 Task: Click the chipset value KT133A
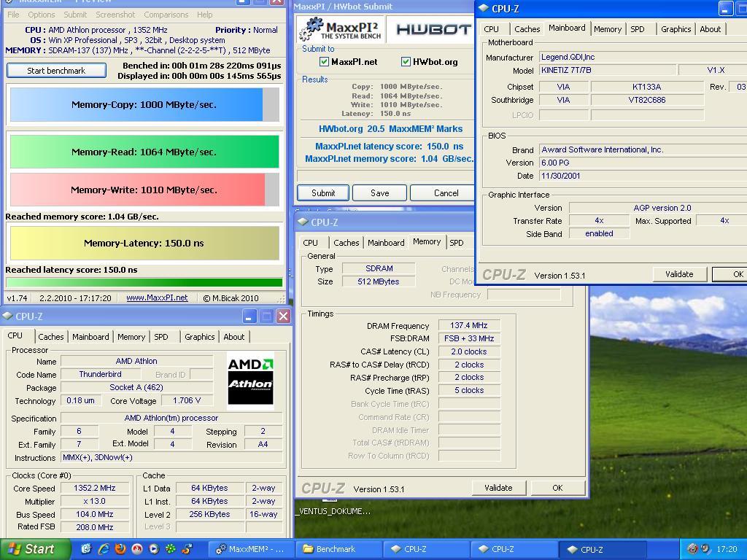click(646, 87)
